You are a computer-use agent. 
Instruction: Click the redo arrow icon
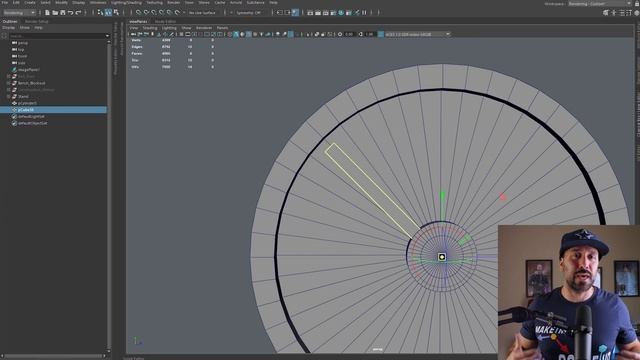coord(78,13)
